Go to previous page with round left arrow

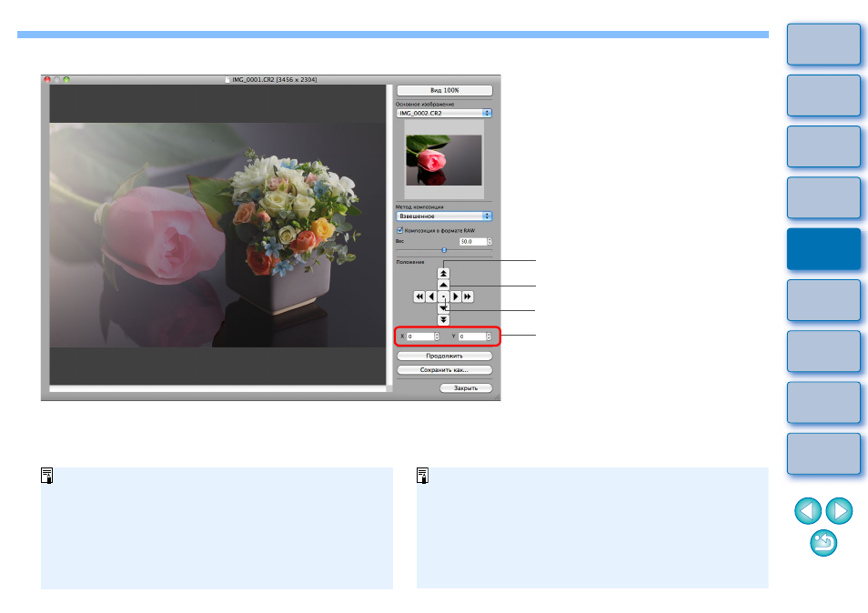tap(808, 510)
